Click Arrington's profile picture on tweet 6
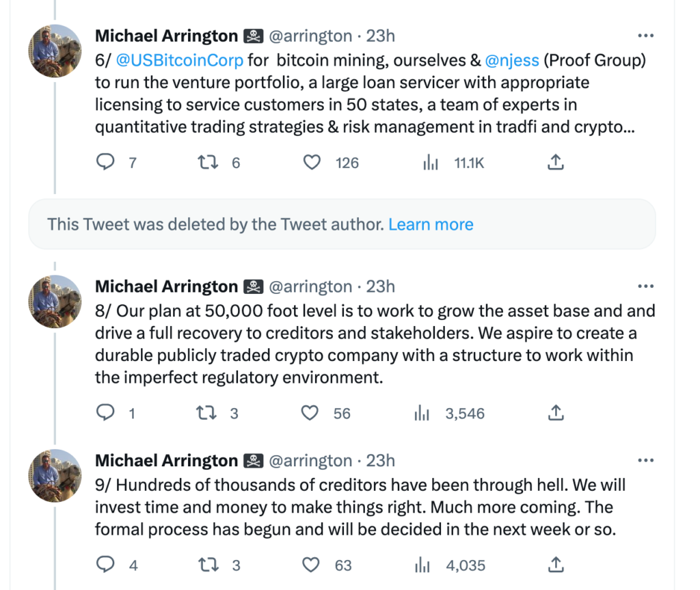The height and width of the screenshot is (590, 700). coord(55,51)
